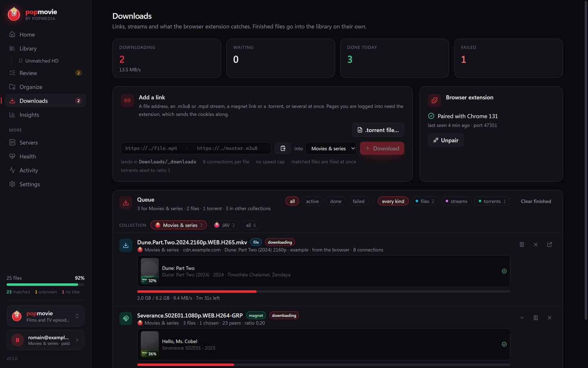Pause the Severance torrent download
Screen dimensions: 588x368
click(x=536, y=318)
